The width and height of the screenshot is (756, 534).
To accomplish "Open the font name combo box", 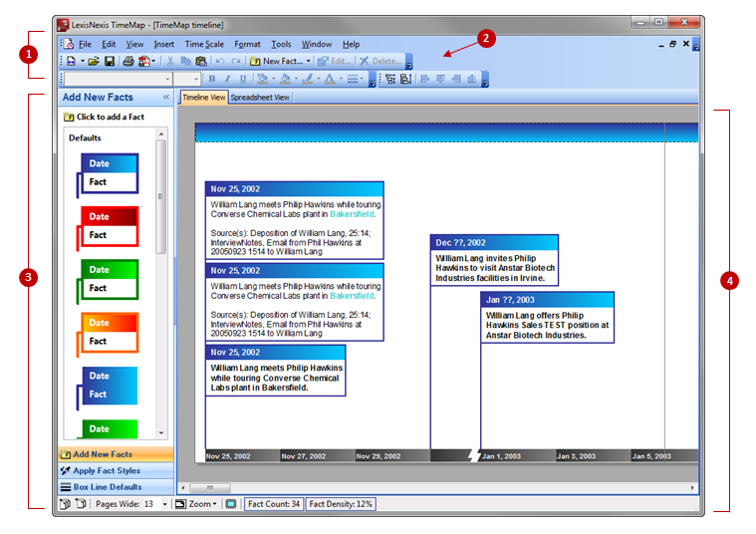I will click(119, 79).
